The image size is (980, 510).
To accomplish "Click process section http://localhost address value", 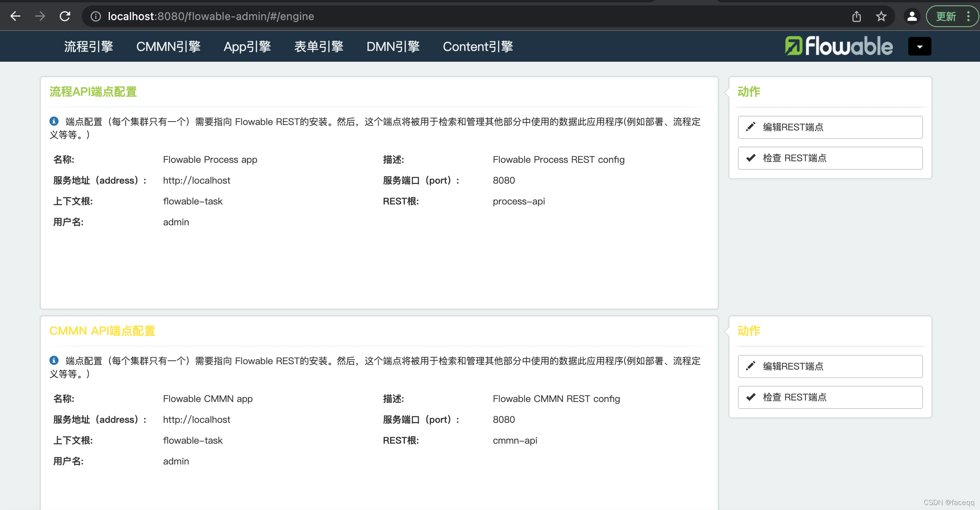I will click(x=196, y=180).
